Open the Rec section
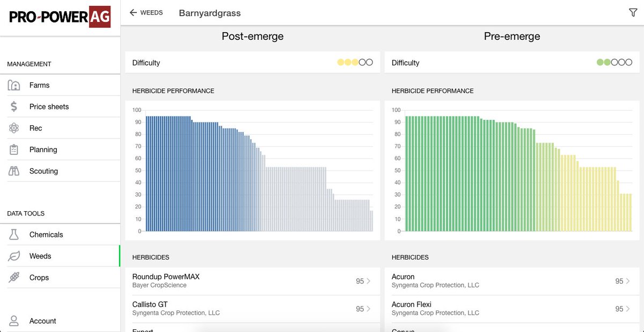The width and height of the screenshot is (644, 332). (60, 128)
